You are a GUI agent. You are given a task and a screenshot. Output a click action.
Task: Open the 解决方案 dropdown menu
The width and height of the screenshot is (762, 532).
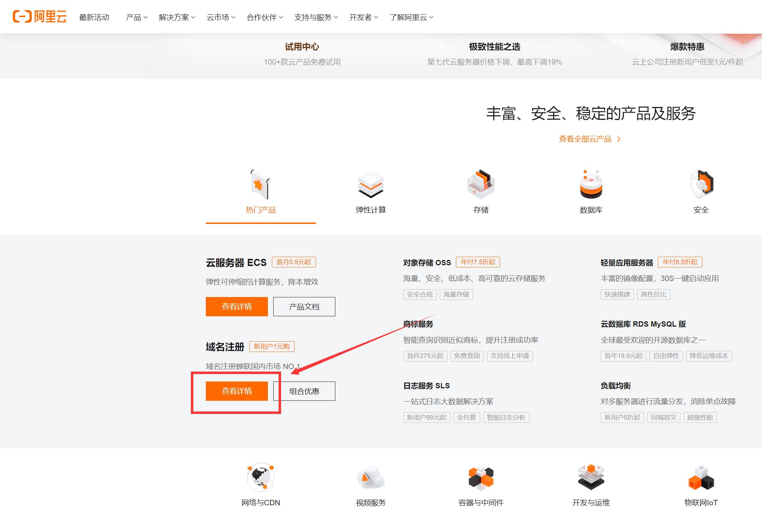tap(176, 17)
